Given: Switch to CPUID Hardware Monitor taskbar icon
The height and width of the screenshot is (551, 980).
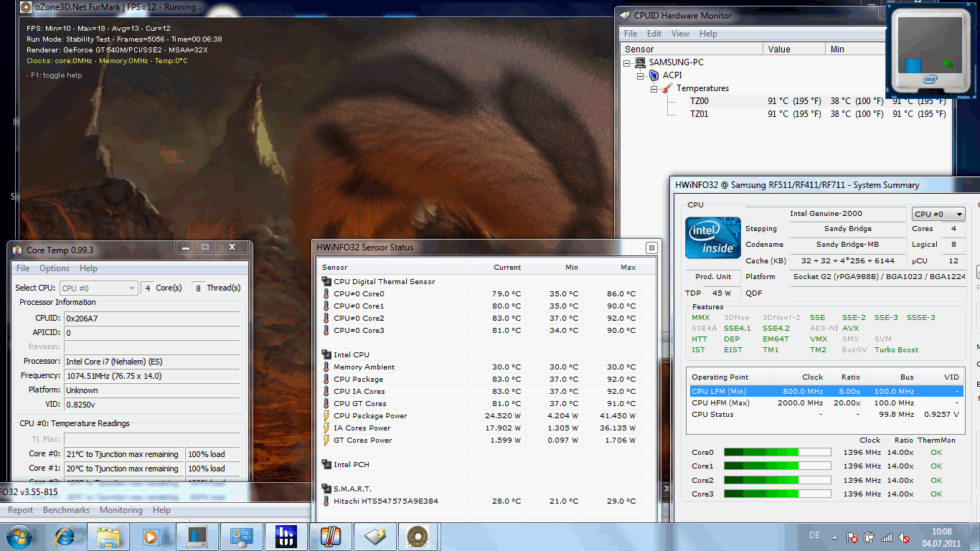Looking at the screenshot, I should click(374, 537).
